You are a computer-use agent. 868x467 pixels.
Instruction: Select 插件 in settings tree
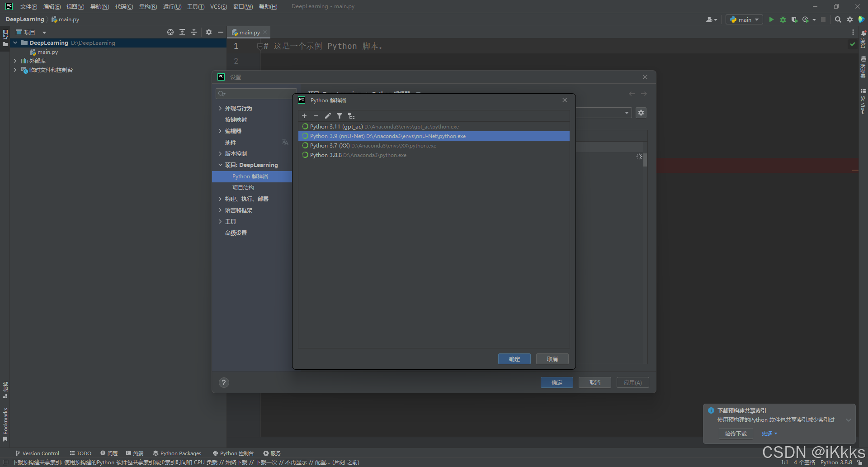click(x=231, y=143)
